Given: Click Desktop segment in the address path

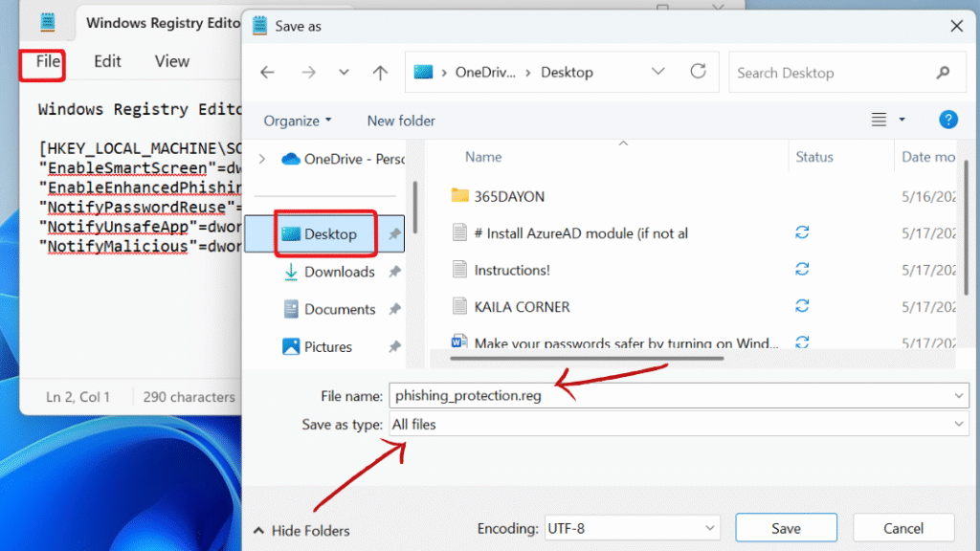Looking at the screenshot, I should [x=567, y=73].
